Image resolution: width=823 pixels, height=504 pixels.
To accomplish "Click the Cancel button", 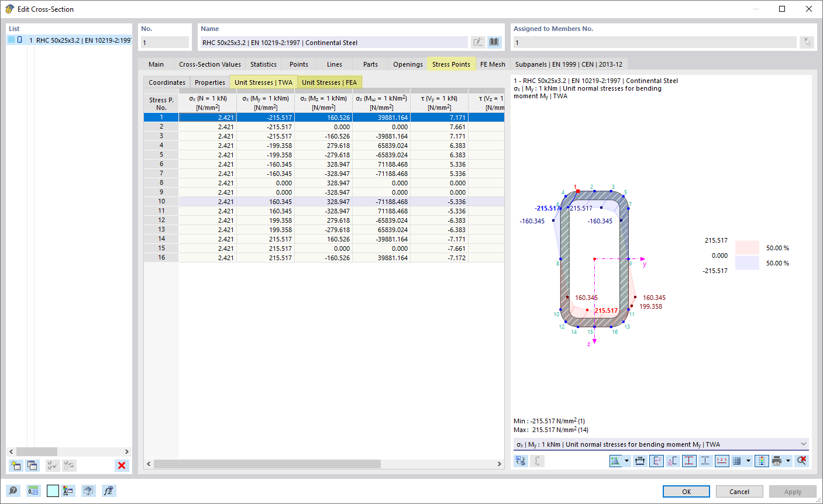I will coord(739,492).
